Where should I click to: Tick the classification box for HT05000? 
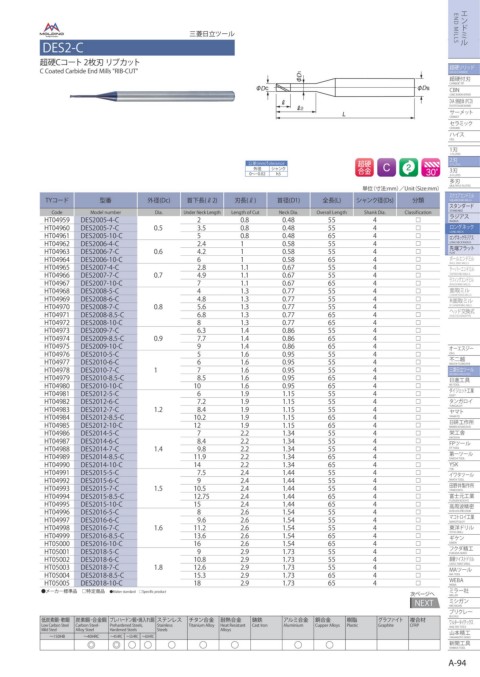pos(418,544)
